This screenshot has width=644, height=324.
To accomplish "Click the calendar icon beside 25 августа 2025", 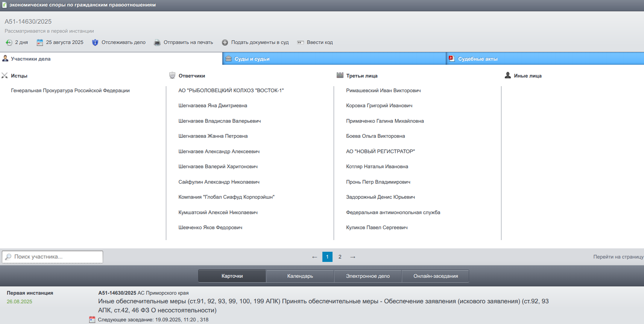I will click(x=40, y=43).
